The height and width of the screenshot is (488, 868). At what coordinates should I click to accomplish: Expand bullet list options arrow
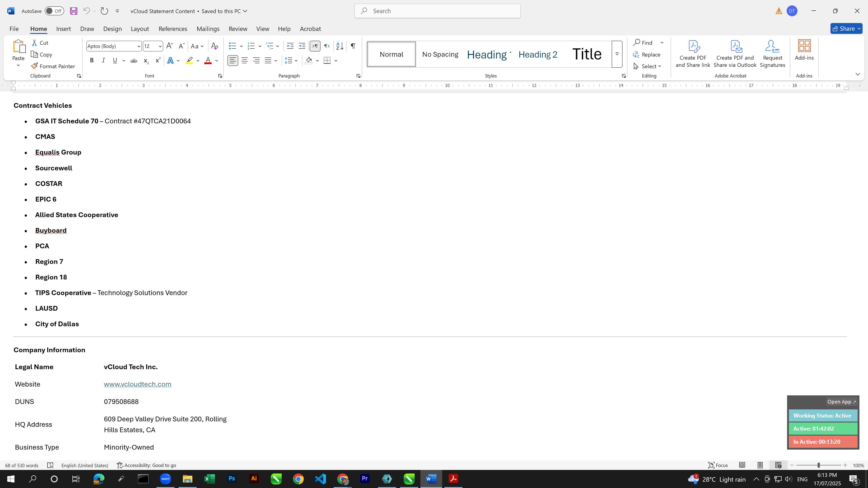tap(241, 46)
